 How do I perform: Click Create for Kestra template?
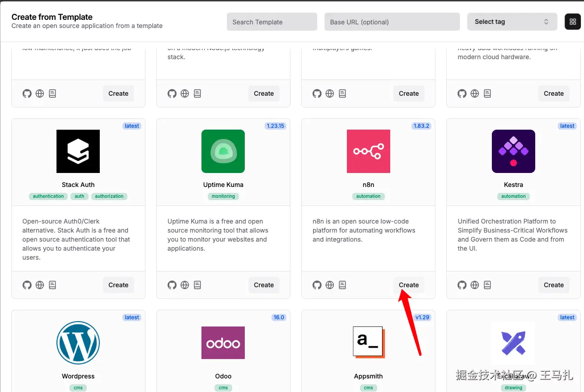[x=554, y=285]
